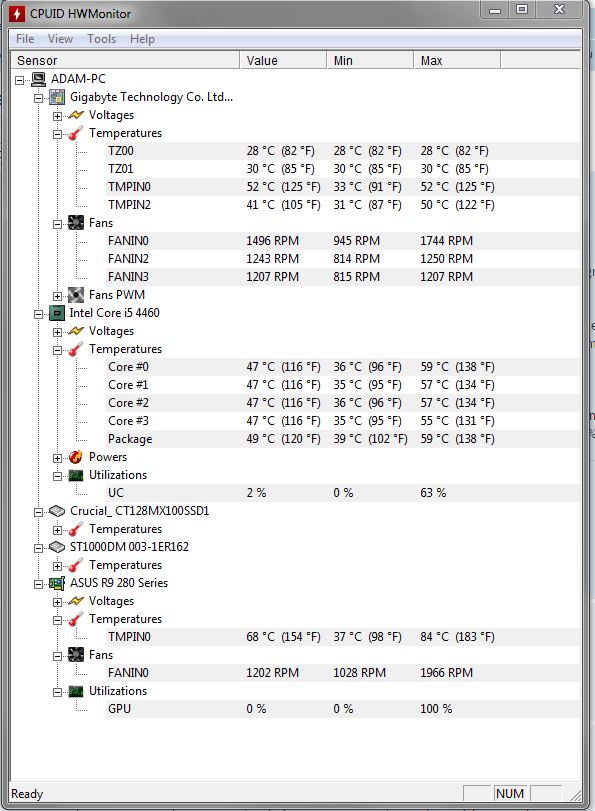
Task: Click the Powers flame icon
Action: [76, 457]
